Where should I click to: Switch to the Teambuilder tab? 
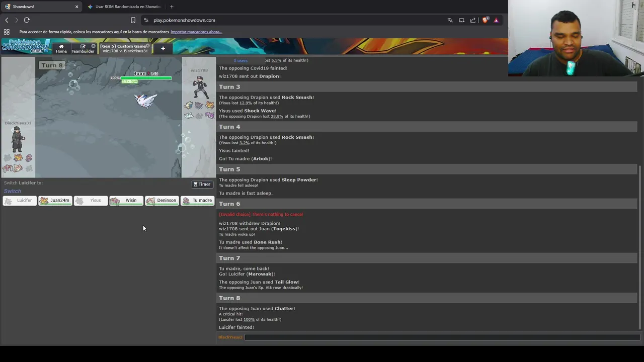(83, 48)
